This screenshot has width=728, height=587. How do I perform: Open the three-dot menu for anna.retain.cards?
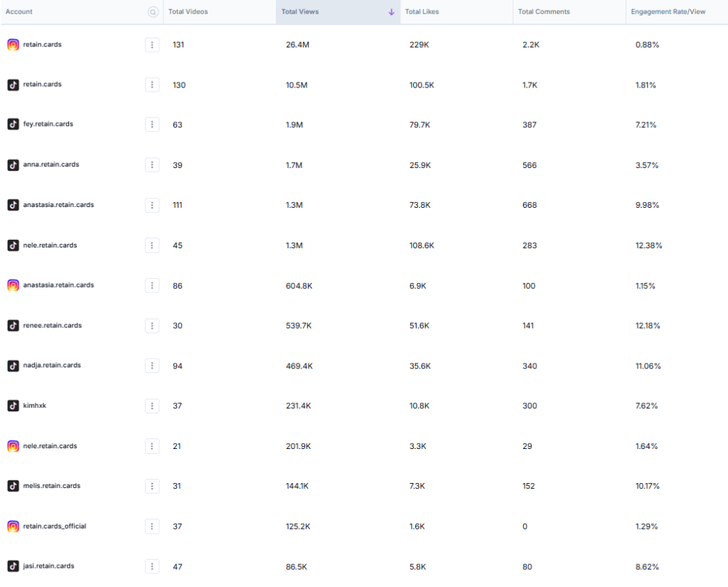tap(152, 165)
